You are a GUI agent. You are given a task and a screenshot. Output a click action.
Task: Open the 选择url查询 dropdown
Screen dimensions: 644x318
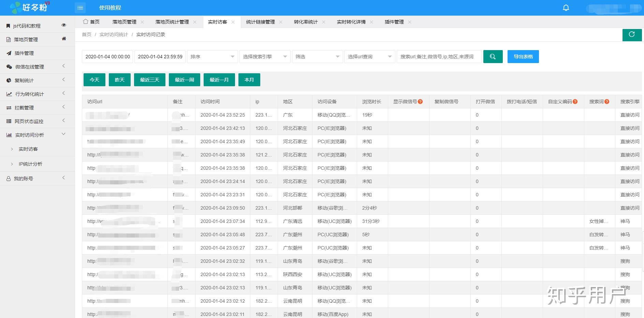[x=370, y=57]
